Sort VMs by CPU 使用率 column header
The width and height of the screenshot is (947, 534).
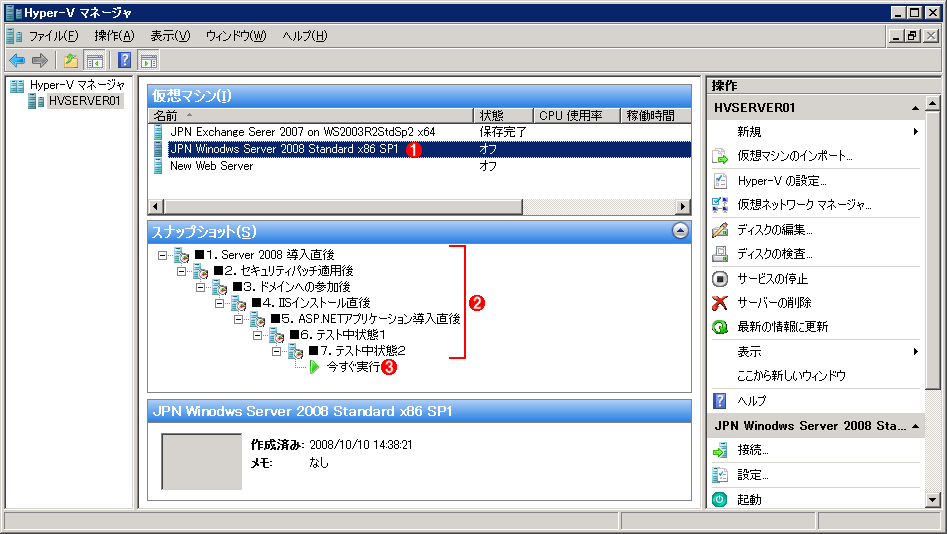(577, 115)
